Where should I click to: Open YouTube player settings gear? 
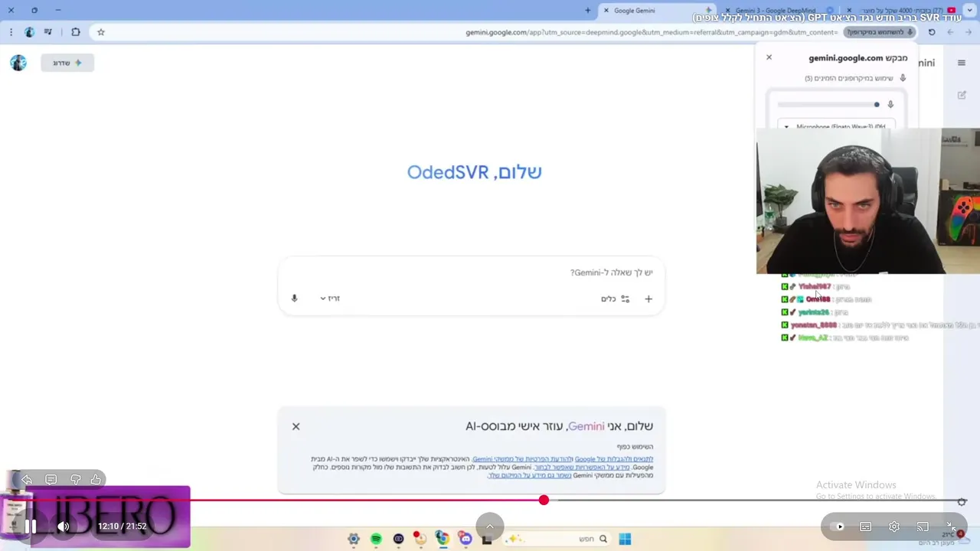(x=894, y=527)
